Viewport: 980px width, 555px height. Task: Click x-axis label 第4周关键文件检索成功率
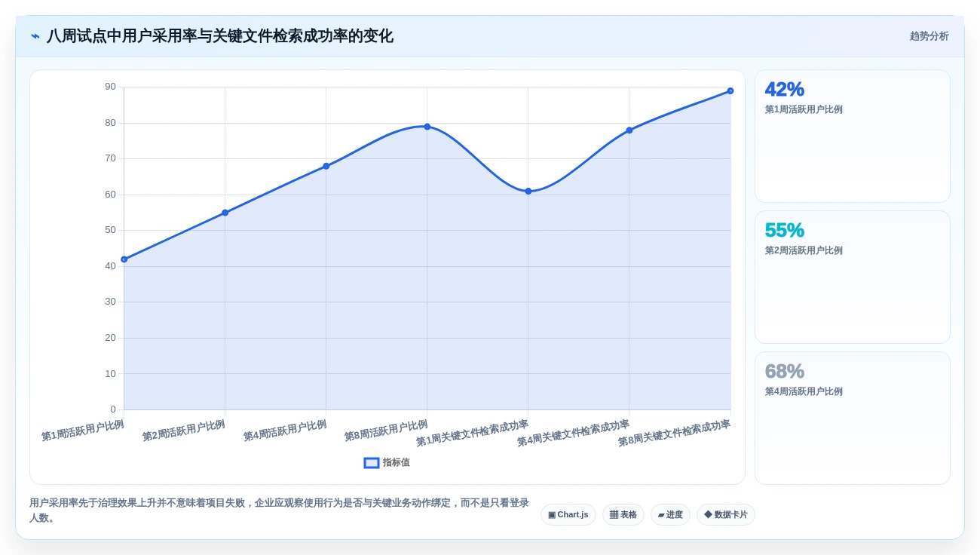pos(573,433)
